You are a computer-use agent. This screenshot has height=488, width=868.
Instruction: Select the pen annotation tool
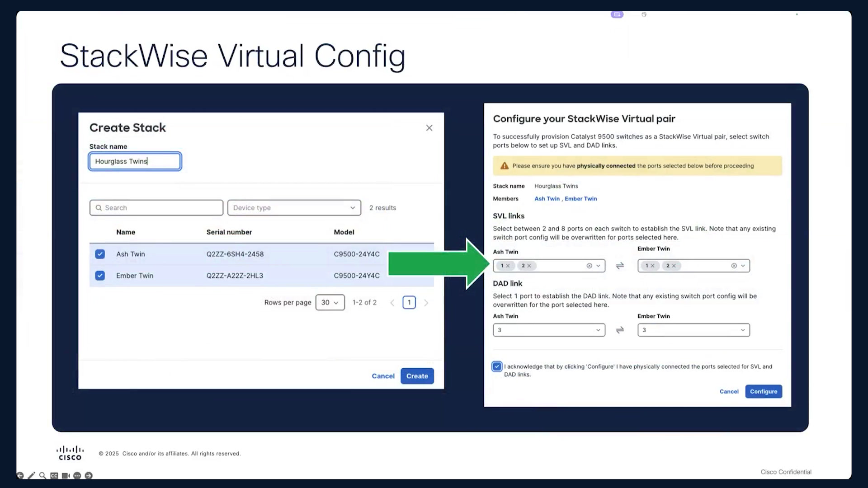pos(31,475)
